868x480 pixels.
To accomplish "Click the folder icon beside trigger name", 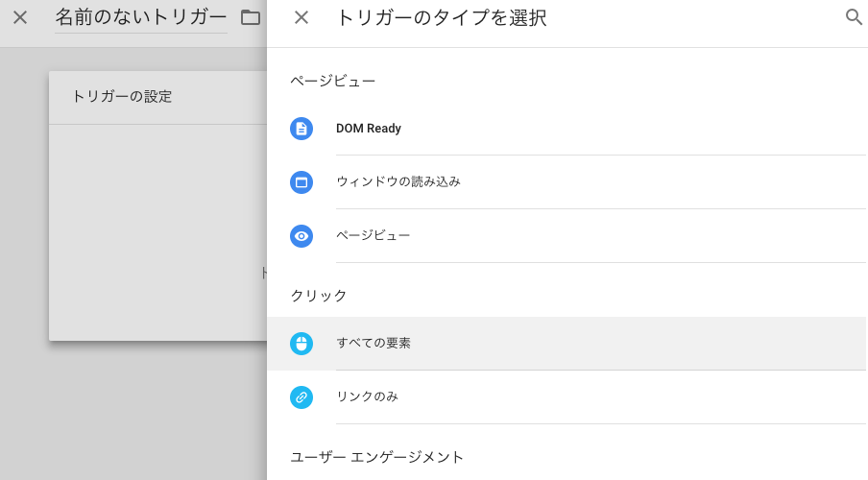I will tap(251, 17).
